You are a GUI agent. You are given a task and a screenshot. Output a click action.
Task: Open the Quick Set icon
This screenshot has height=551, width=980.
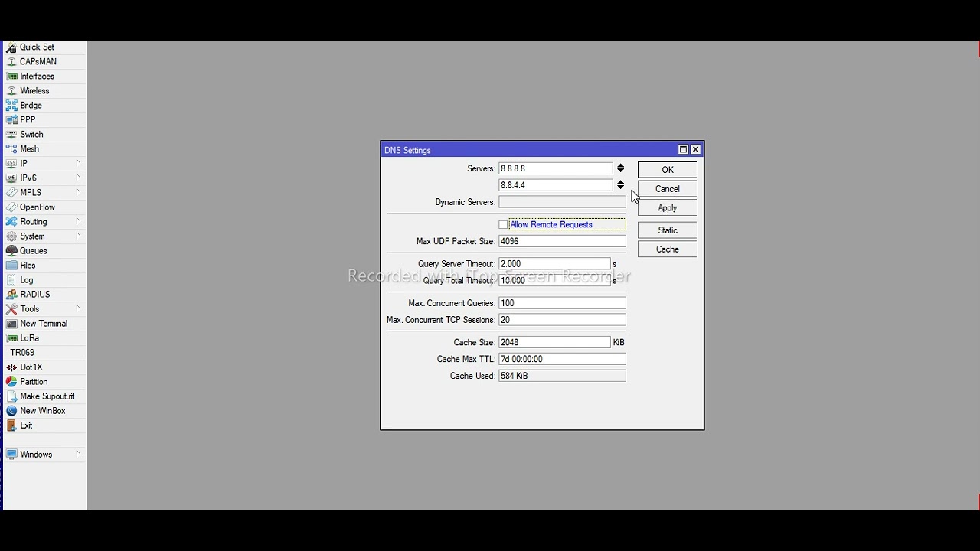[11, 47]
